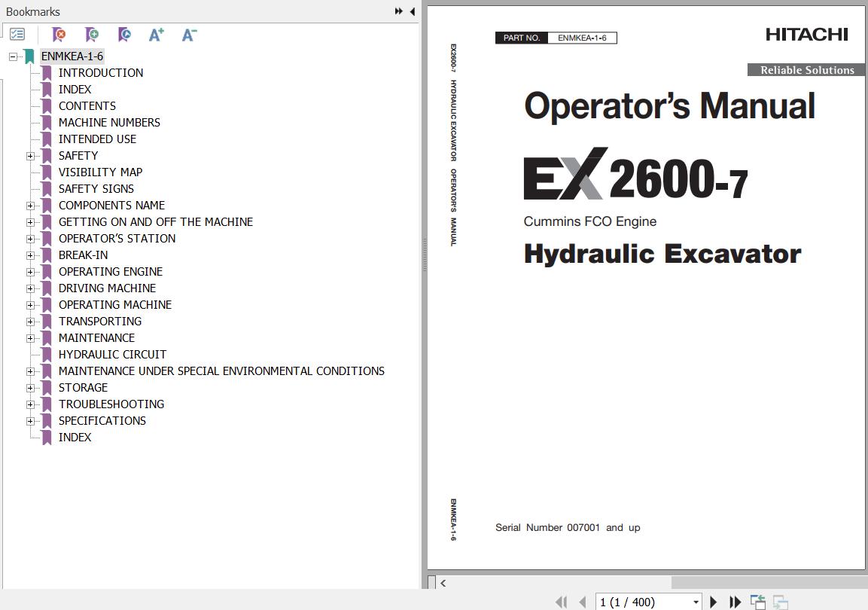Image resolution: width=868 pixels, height=610 pixels.
Task: Open the page number dropdown
Action: (x=696, y=602)
